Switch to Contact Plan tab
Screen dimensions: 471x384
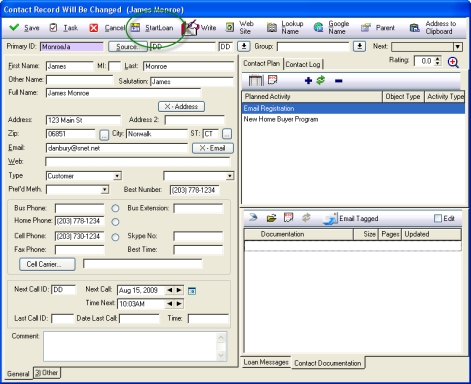(262, 63)
